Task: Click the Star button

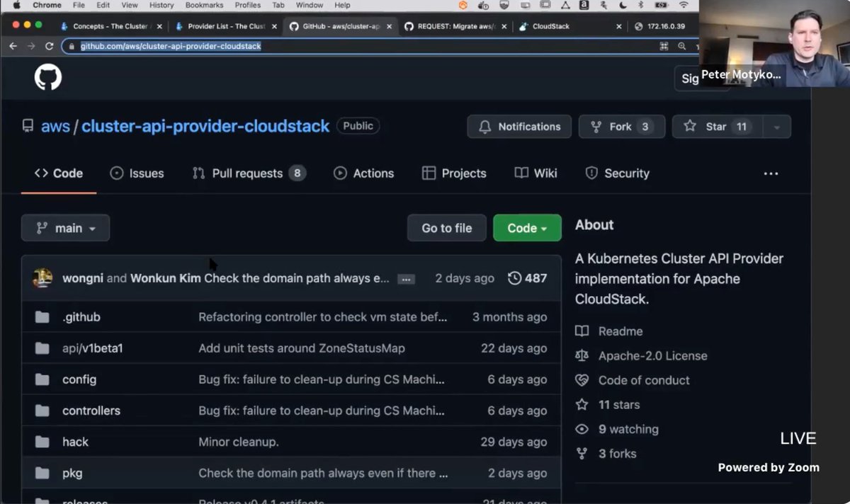Action: click(x=718, y=127)
